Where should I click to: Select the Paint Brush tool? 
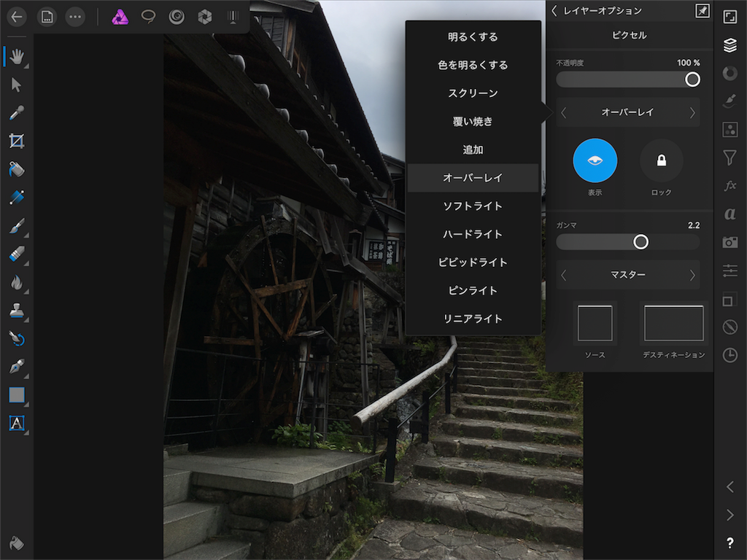(x=16, y=227)
